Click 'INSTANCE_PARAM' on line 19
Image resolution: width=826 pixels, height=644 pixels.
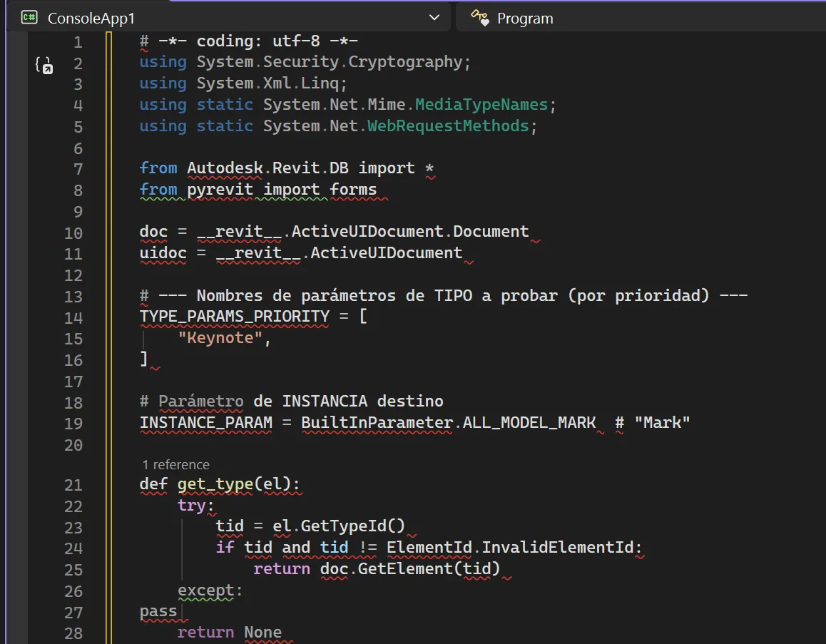click(x=206, y=423)
